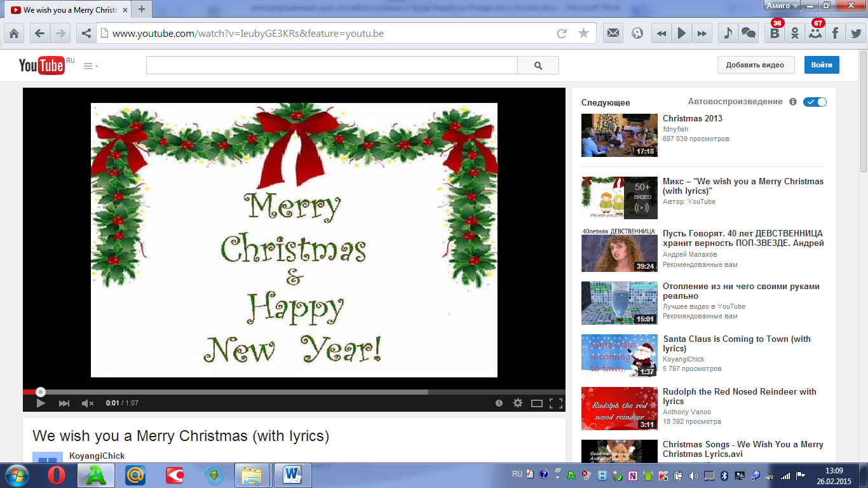Image resolution: width=868 pixels, height=488 pixels.
Task: Bookmark page with the star icon
Action: tap(583, 34)
